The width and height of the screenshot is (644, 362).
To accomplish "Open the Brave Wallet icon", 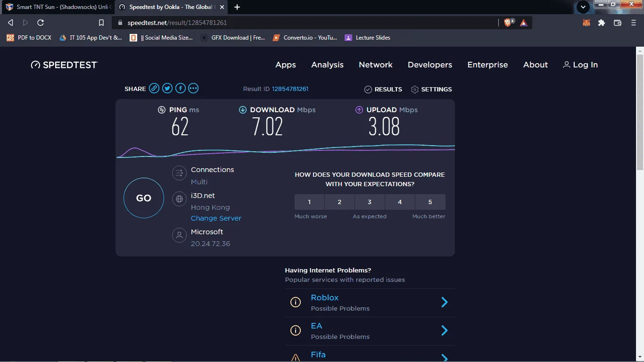I will coord(618,23).
